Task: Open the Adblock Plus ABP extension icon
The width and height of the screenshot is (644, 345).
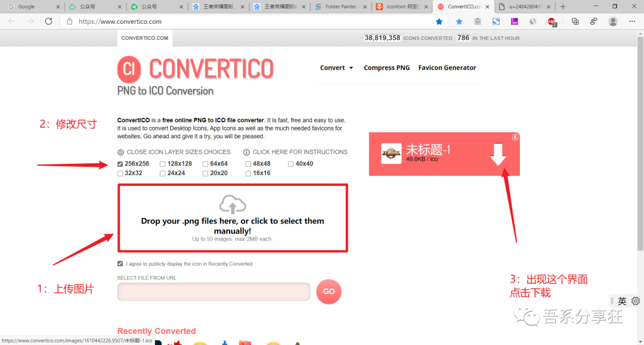Action: point(552,22)
